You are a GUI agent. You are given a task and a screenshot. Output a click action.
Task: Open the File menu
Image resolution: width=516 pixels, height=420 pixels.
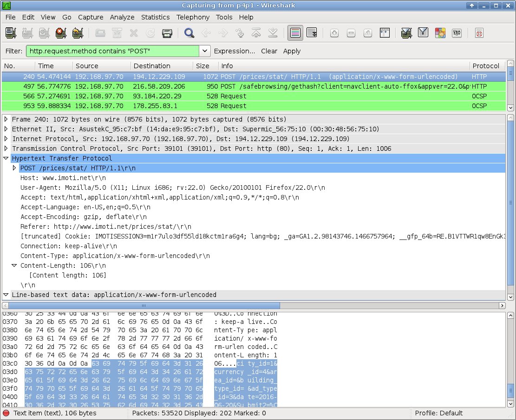click(x=10, y=17)
